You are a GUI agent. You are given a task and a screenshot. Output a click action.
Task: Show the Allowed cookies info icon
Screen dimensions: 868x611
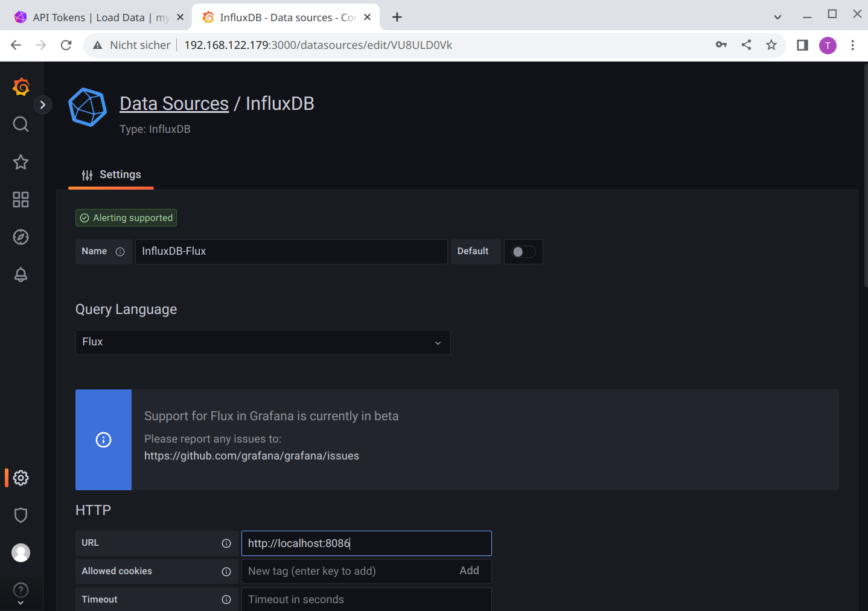(x=226, y=572)
